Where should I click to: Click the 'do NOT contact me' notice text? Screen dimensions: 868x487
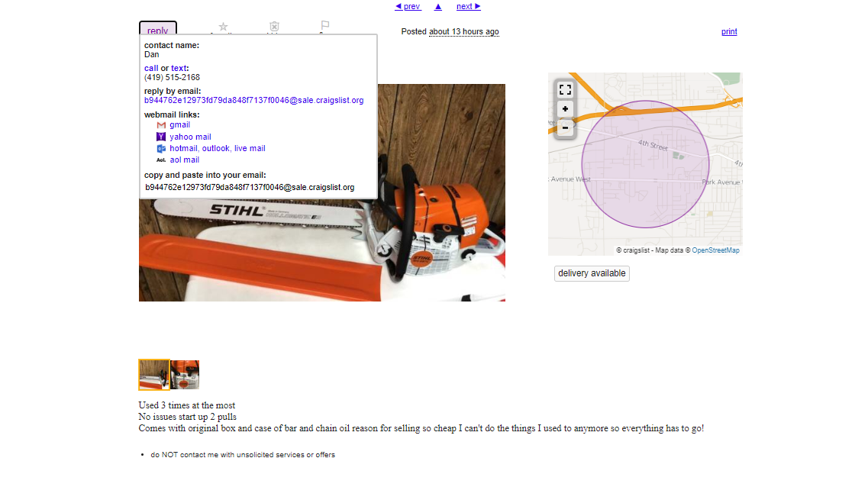[x=243, y=455]
